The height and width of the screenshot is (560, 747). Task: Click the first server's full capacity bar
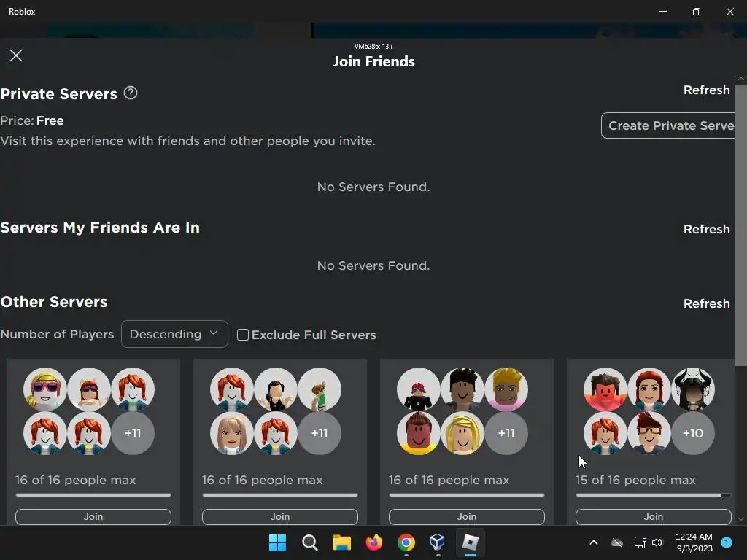tap(93, 495)
